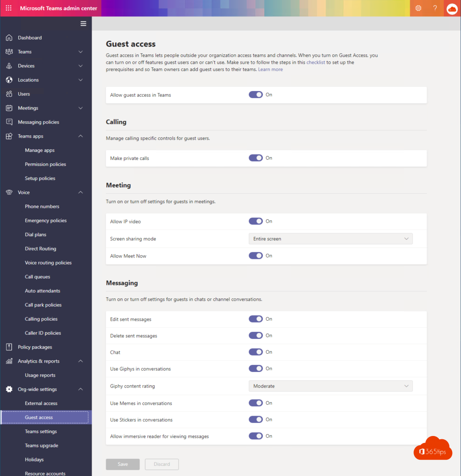Click the Teams people icon
The image size is (461, 476).
click(9, 52)
